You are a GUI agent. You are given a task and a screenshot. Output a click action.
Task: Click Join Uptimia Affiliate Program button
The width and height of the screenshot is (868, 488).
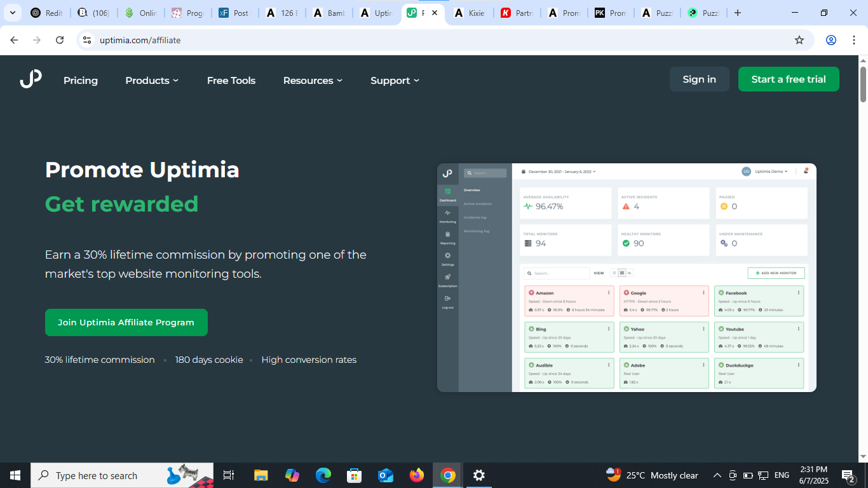coord(126,322)
